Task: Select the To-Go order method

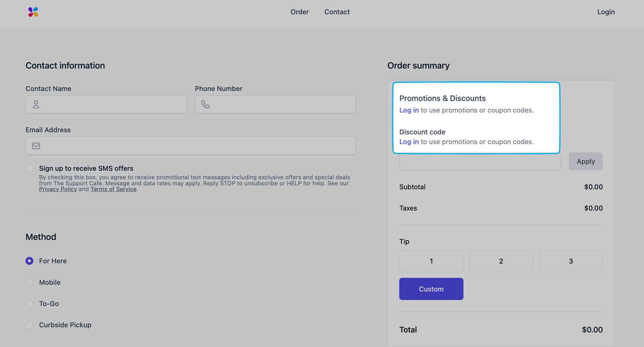Action: [29, 304]
